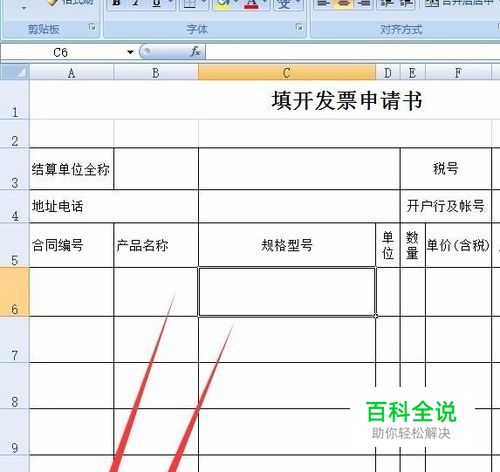
Task: Select row 1 header
Action: tap(15, 100)
